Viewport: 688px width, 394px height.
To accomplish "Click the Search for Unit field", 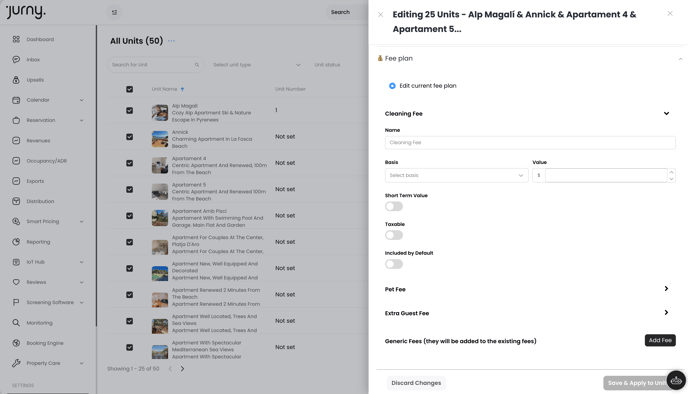I will (x=155, y=64).
